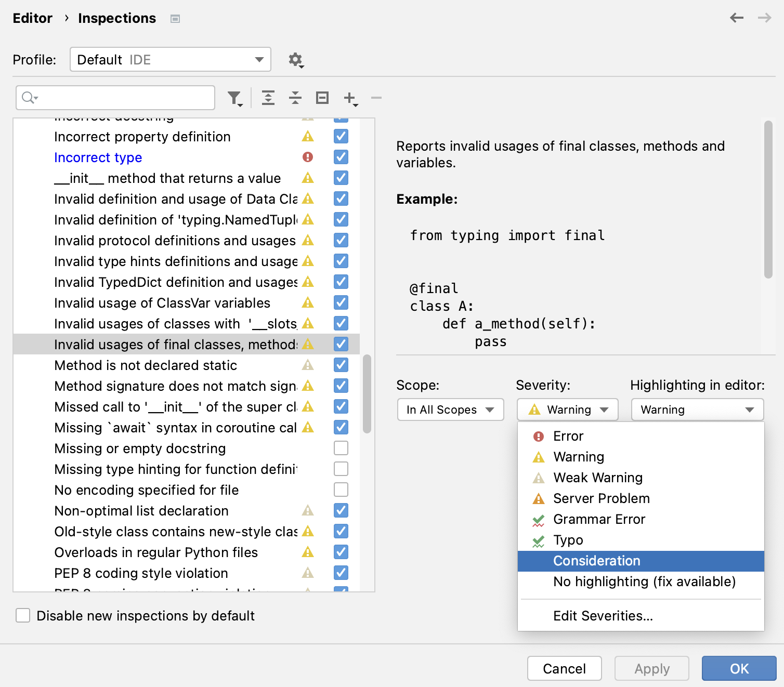Image resolution: width=784 pixels, height=687 pixels.
Task: Click the reset to empty square icon
Action: coord(322,98)
